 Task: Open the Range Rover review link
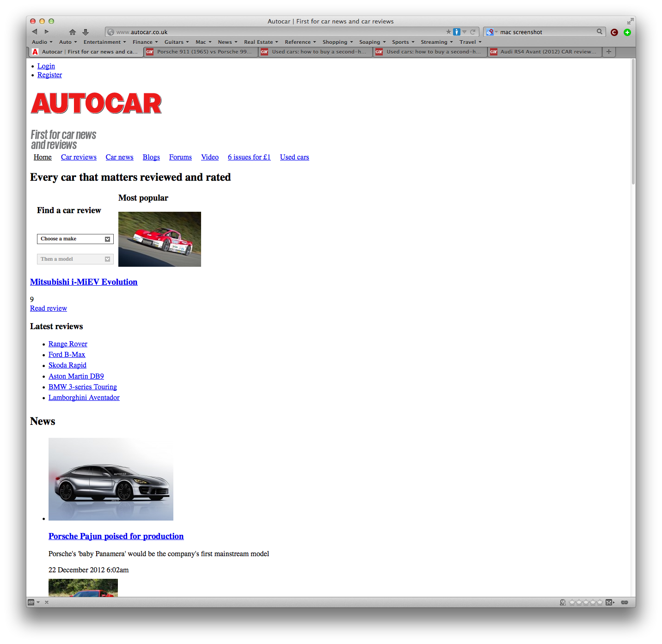[x=68, y=344]
